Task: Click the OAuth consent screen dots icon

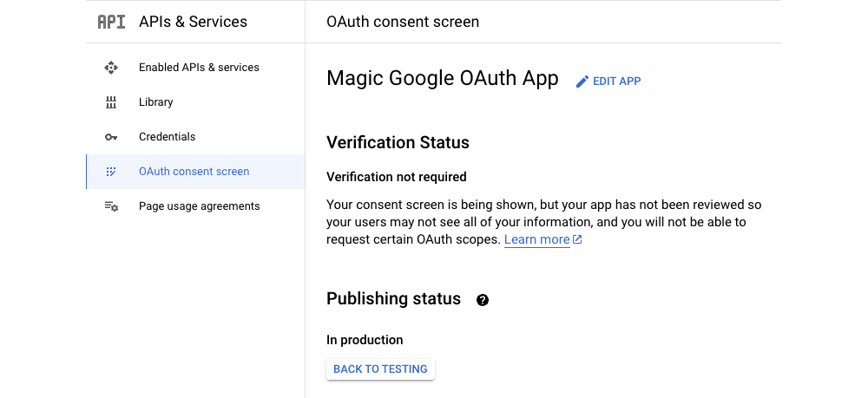Action: [x=111, y=172]
